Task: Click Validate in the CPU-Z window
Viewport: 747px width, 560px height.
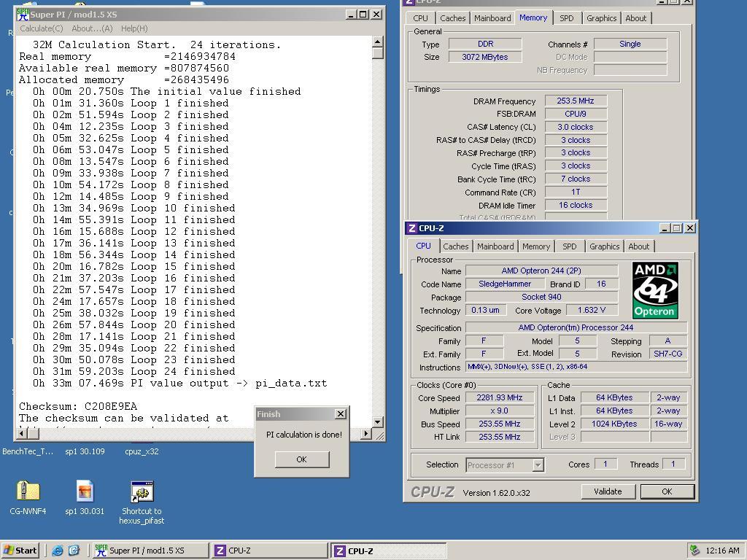Action: [x=608, y=491]
